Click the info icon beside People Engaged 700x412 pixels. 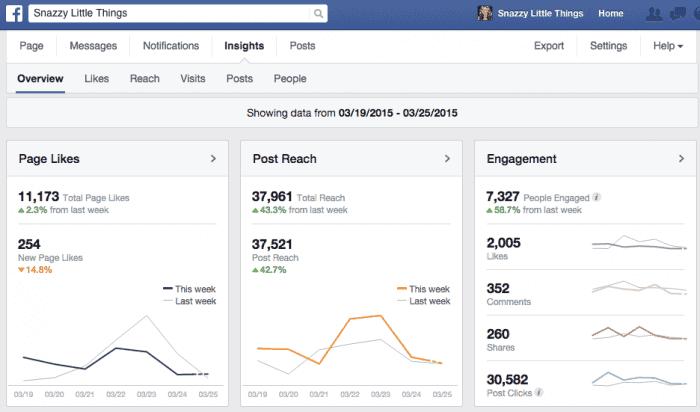(x=596, y=197)
